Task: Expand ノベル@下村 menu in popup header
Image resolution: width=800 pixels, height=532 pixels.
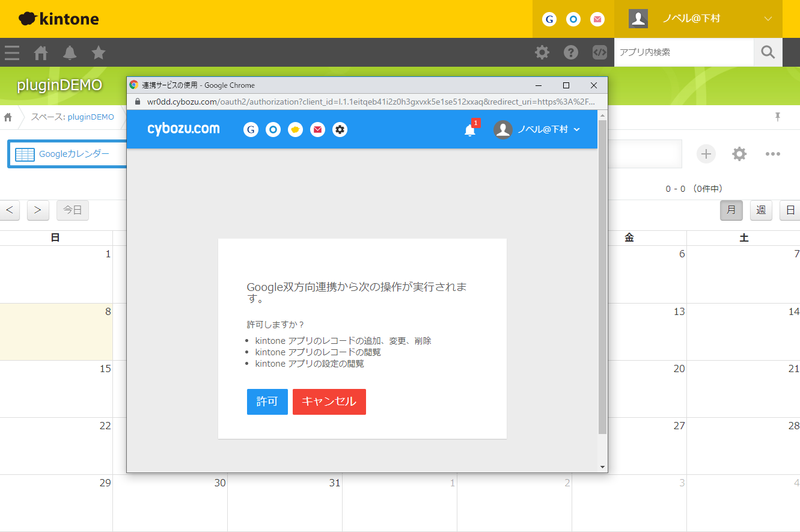Action: 537,129
